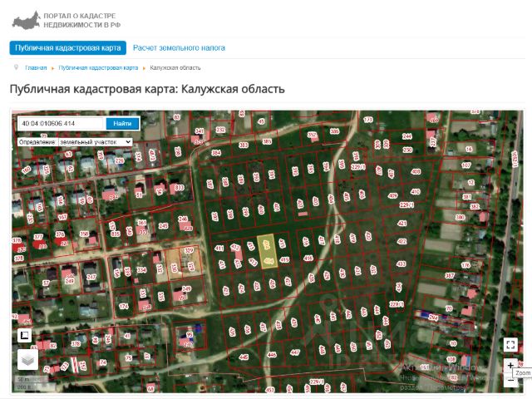Viewport: 532px width, 399px height.
Task: Zoom in with the plus button
Action: 510,366
